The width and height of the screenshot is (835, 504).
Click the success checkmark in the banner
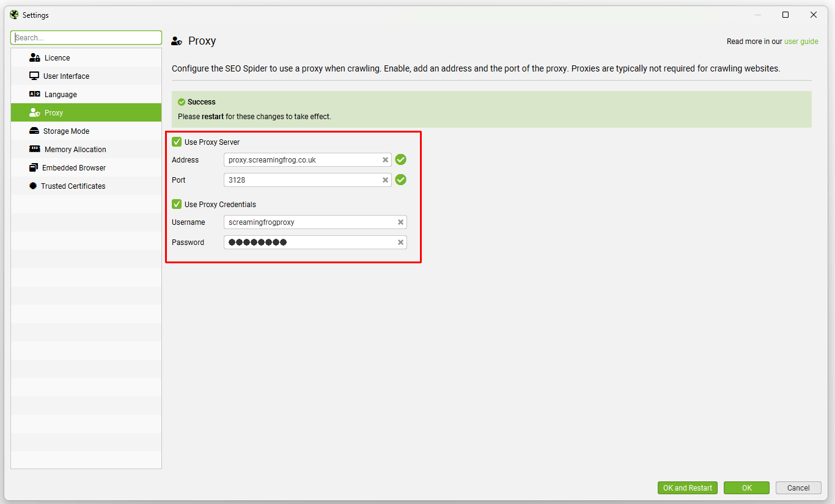coord(182,101)
